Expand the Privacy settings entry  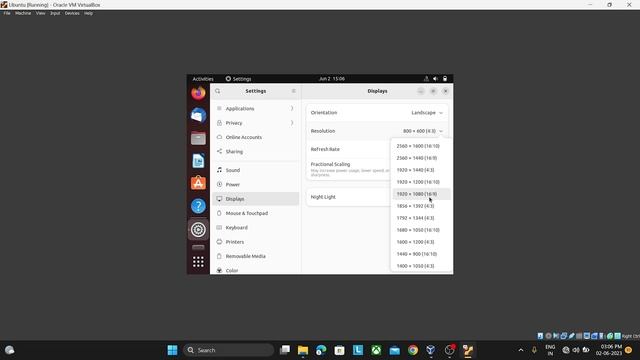pos(256,123)
